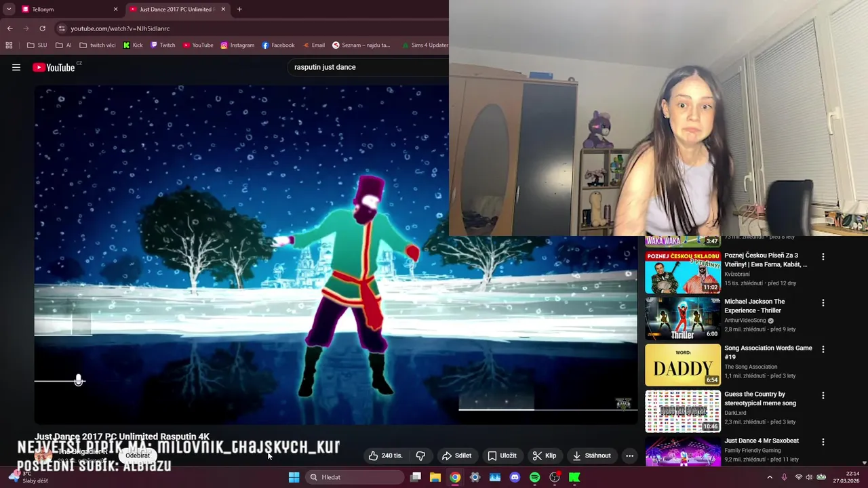
Task: Open Discord from the taskbar
Action: pos(515,477)
